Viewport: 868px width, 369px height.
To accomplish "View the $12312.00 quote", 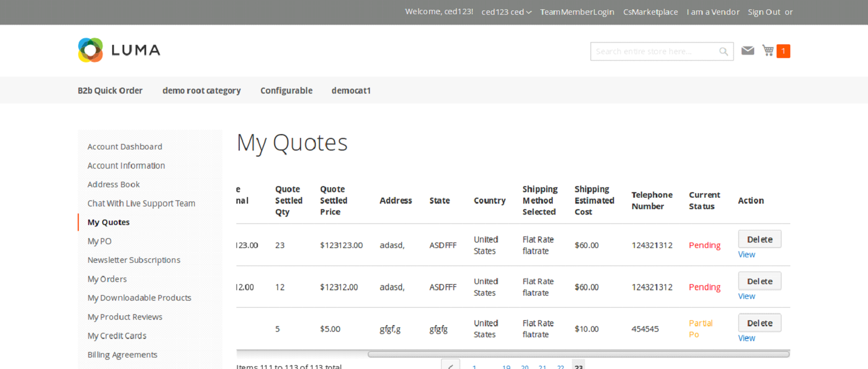I will click(x=747, y=296).
